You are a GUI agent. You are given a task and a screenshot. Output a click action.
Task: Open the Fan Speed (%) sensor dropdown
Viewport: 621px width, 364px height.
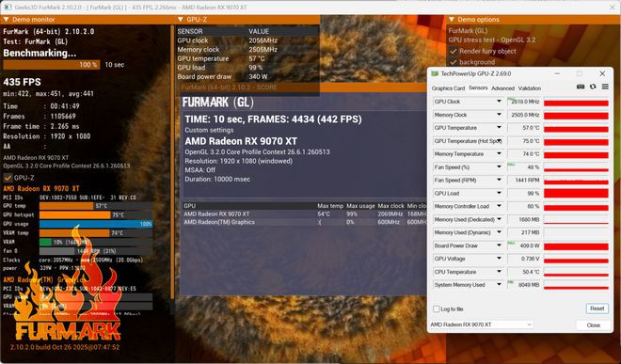click(x=499, y=167)
